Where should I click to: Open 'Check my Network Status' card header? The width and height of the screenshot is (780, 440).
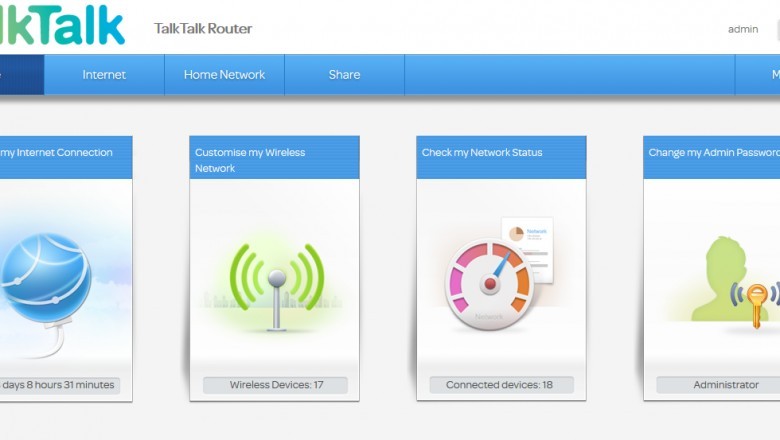pos(501,158)
